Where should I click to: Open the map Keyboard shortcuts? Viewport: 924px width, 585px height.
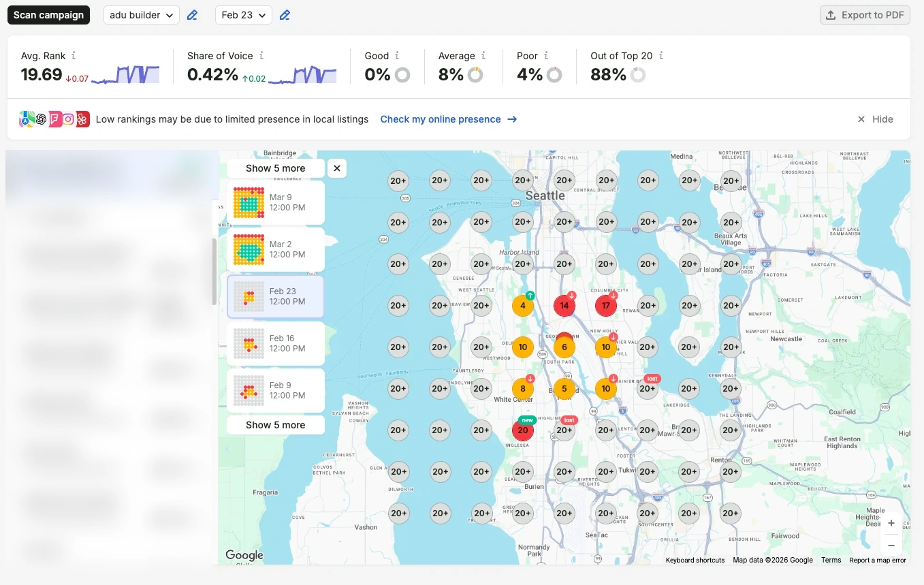coord(695,560)
